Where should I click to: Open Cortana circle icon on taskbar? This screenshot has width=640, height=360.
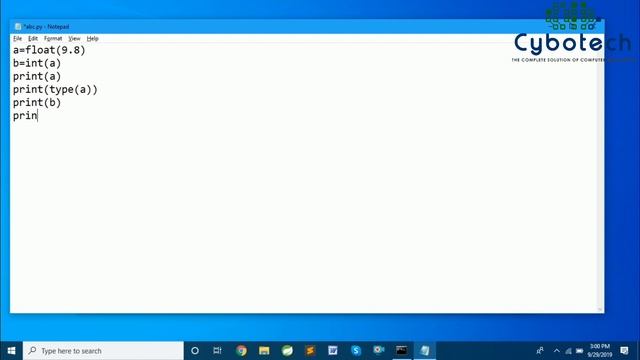(195, 351)
